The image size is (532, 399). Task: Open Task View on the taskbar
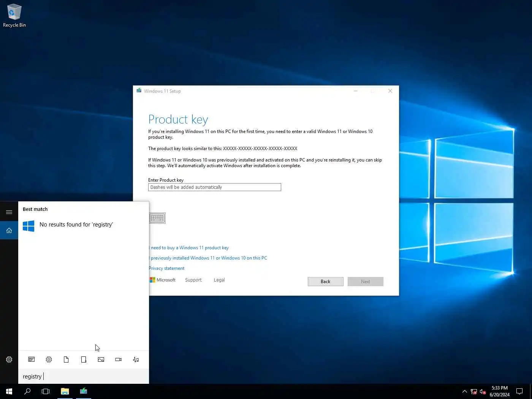46,391
